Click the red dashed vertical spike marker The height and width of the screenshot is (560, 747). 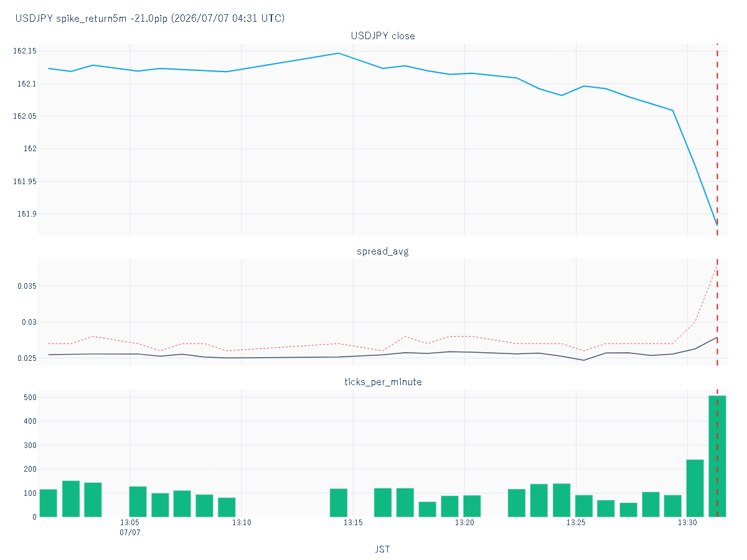click(717, 280)
